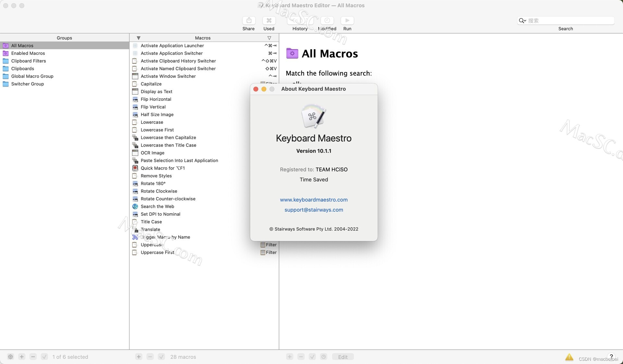The image size is (623, 364).
Task: Click the yellow warning triangle icon
Action: [x=569, y=357]
